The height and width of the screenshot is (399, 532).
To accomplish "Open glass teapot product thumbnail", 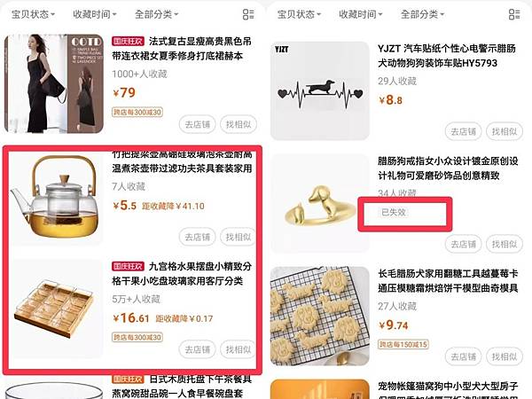I will (x=55, y=197).
